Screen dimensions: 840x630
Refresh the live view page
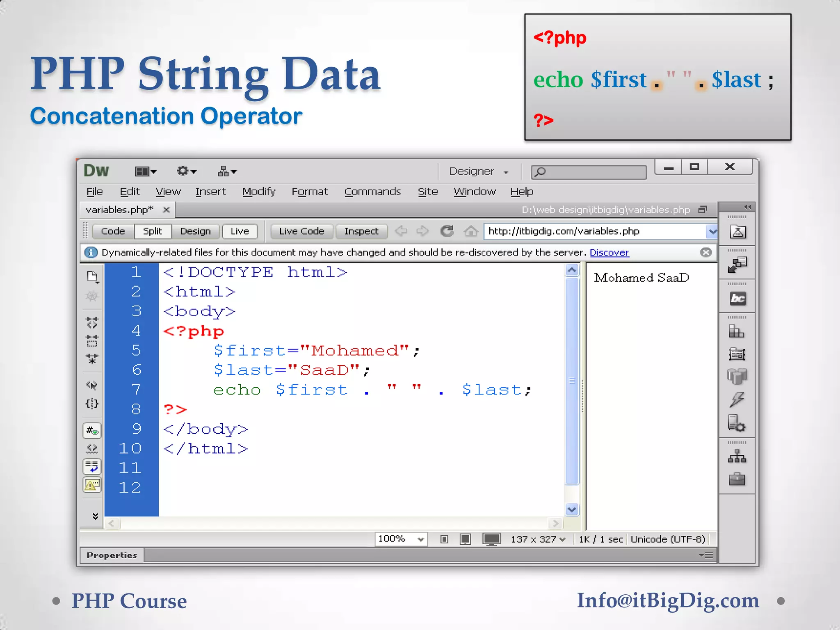pyautogui.click(x=447, y=231)
